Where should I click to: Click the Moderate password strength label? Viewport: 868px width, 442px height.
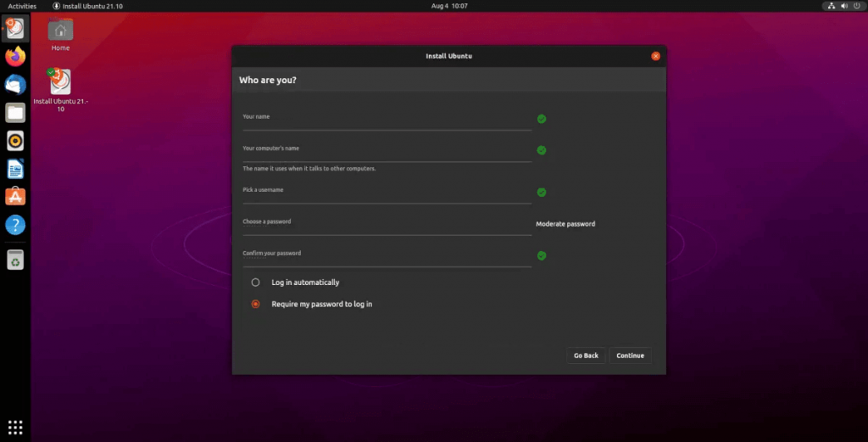coord(565,224)
